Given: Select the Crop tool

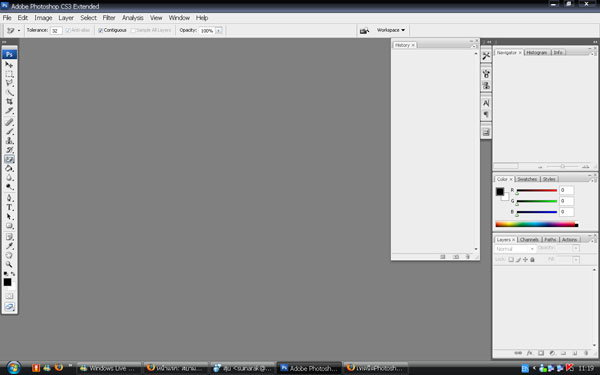Looking at the screenshot, I should [x=9, y=101].
